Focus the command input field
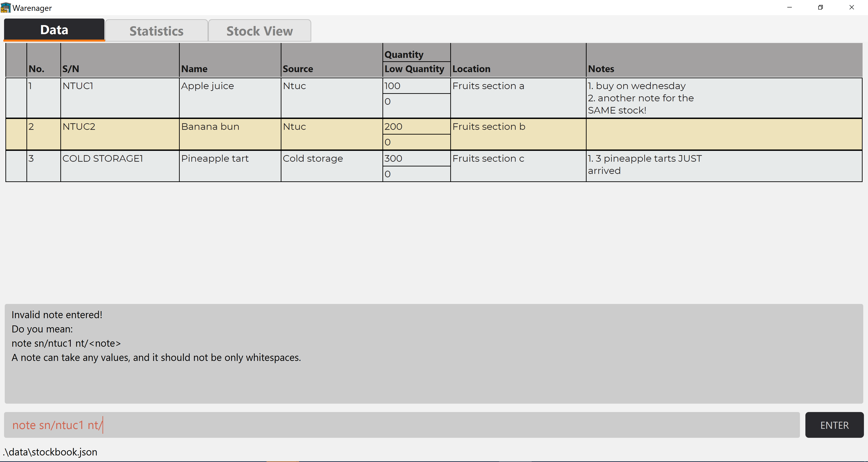The height and width of the screenshot is (462, 868). (402, 425)
